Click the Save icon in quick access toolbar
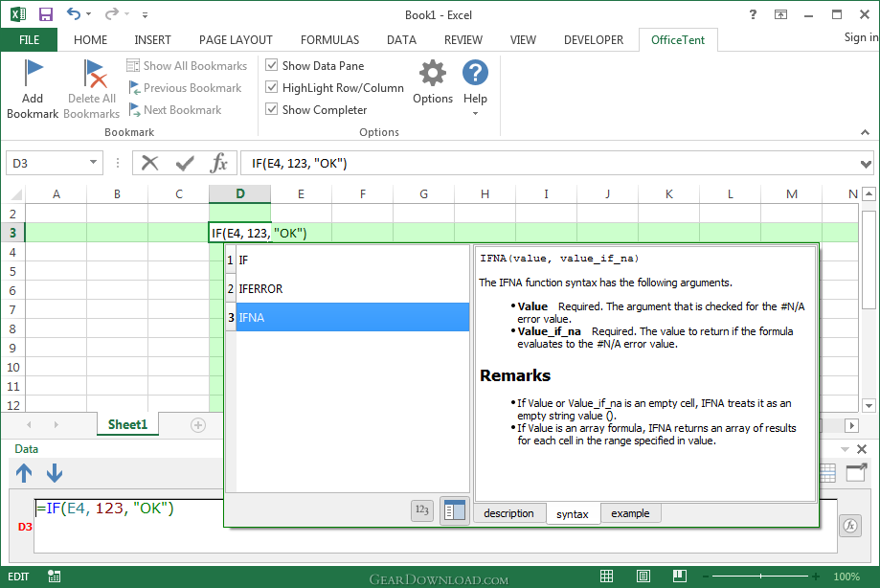This screenshot has width=880, height=588. pyautogui.click(x=45, y=14)
